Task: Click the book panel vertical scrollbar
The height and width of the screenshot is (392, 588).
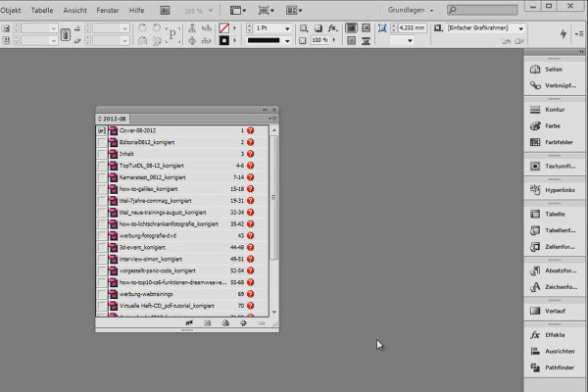Action: click(274, 198)
